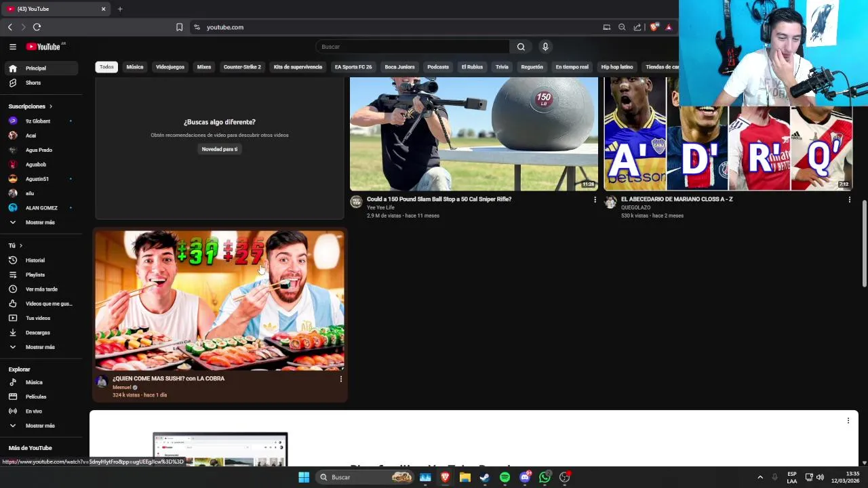Click the YouTube logo
868x488 pixels.
43,47
